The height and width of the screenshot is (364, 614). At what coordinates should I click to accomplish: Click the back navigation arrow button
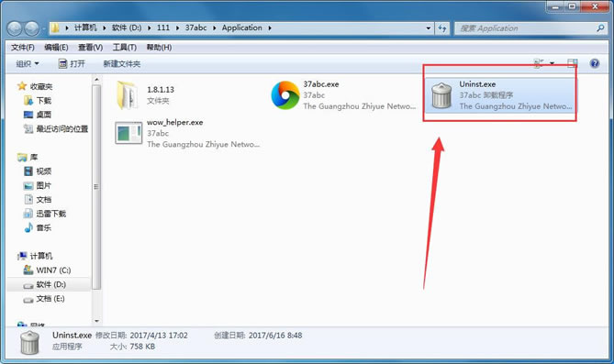coord(15,28)
